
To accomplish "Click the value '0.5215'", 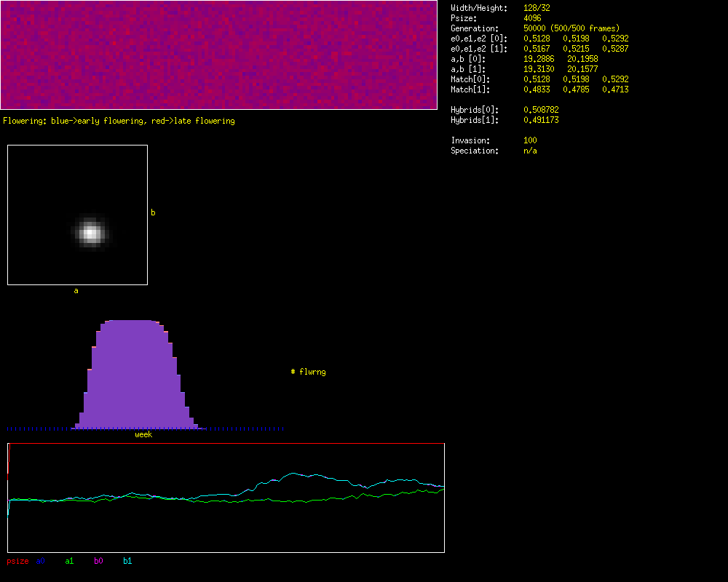I will (x=576, y=49).
